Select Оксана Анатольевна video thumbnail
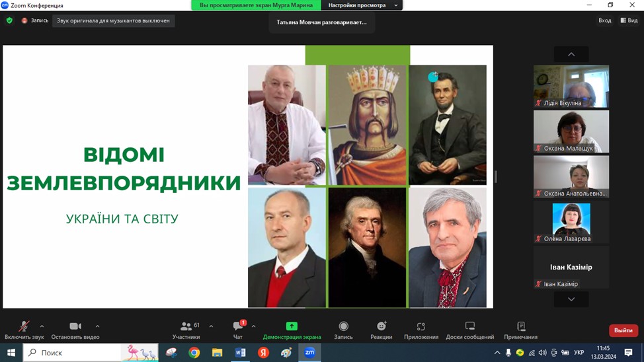644x362 pixels. [x=571, y=176]
